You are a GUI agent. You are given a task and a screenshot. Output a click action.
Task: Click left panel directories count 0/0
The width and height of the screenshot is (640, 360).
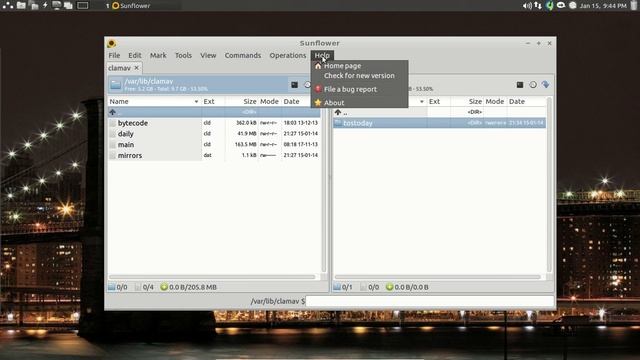coord(118,287)
